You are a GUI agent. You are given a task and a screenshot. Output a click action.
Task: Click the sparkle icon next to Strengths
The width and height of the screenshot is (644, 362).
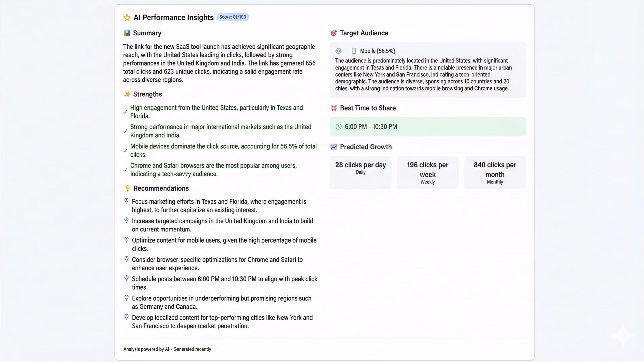point(127,94)
